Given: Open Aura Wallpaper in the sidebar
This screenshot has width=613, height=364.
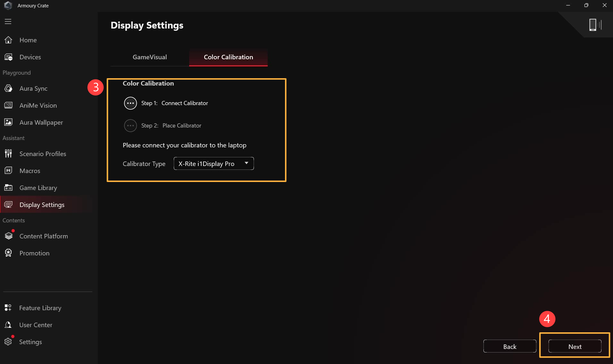Looking at the screenshot, I should point(41,122).
